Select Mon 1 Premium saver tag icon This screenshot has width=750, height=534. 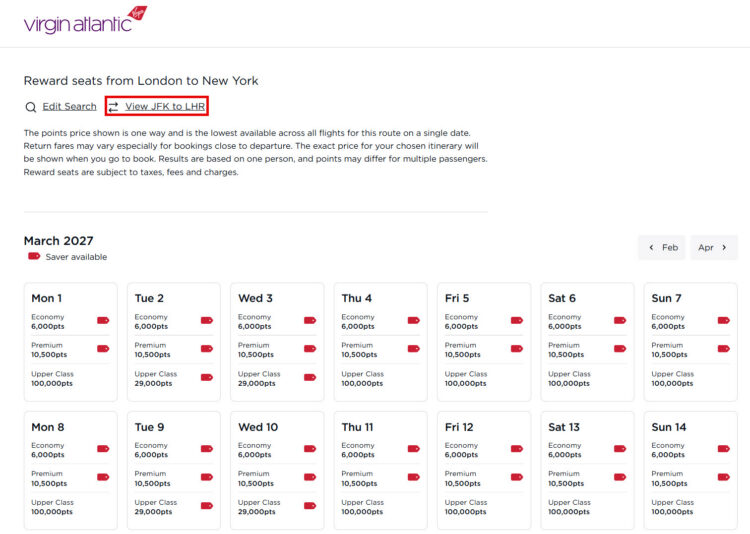coord(103,348)
